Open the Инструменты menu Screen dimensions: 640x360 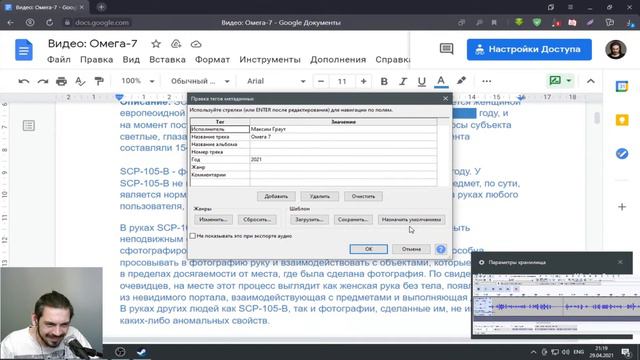[270, 60]
